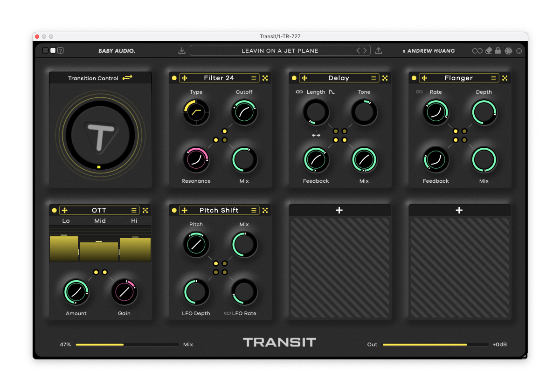Click the eraser icon in top bar
The image size is (560, 392).
pos(489,51)
